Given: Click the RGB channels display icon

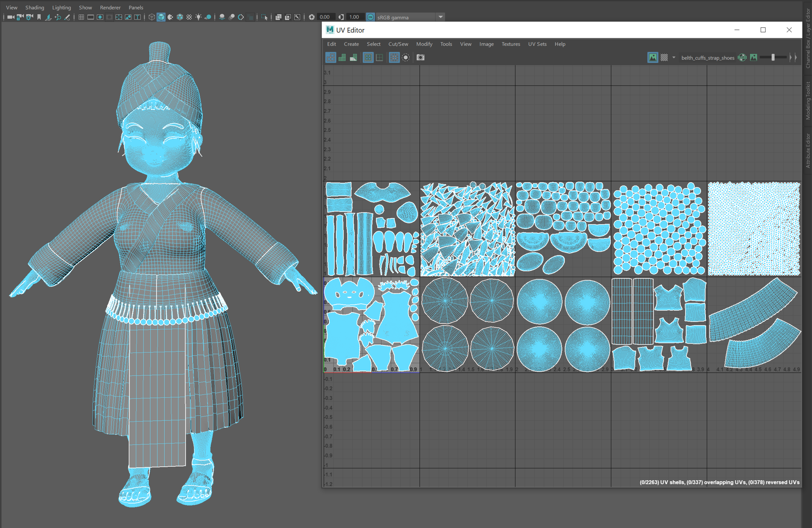Looking at the screenshot, I should pyautogui.click(x=742, y=58).
